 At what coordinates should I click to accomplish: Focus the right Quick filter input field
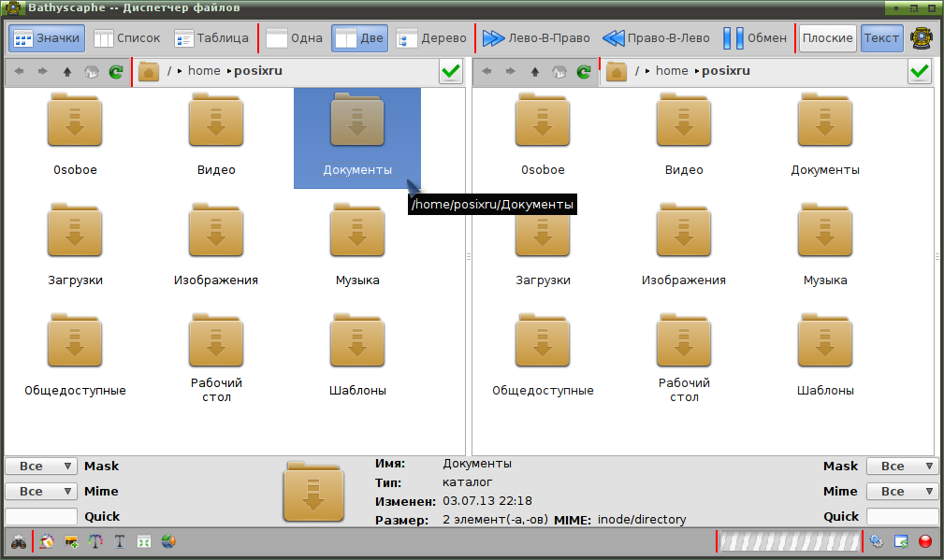point(903,516)
